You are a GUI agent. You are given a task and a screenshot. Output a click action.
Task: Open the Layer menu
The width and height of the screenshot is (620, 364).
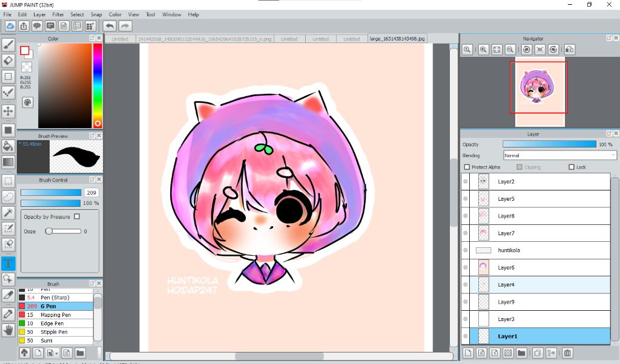tap(39, 15)
